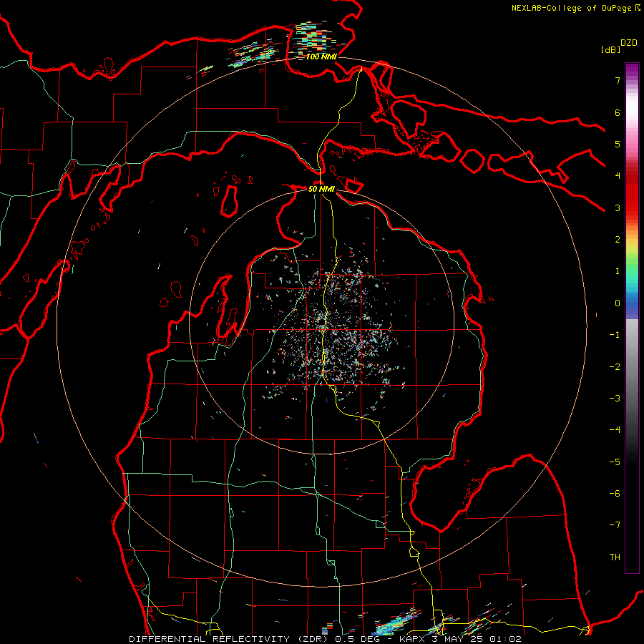The image size is (644, 644).
Task: Select the 5 tick on the color scale
Action: point(618,144)
